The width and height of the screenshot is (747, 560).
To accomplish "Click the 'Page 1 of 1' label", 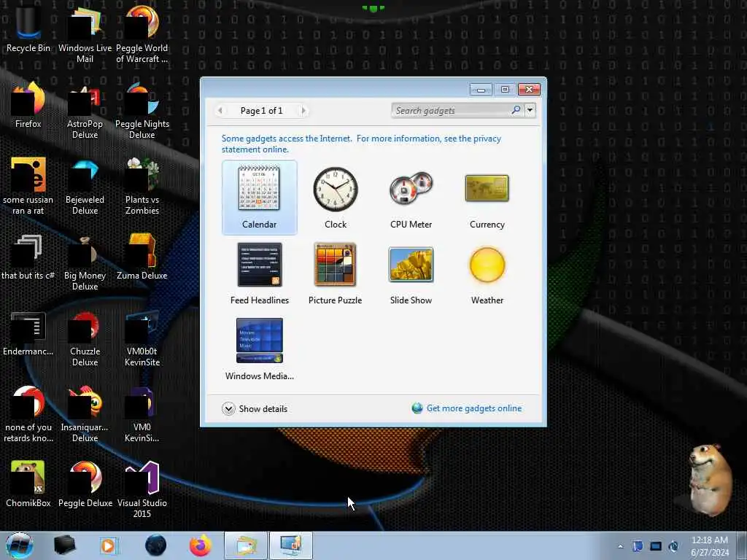I will pos(262,111).
